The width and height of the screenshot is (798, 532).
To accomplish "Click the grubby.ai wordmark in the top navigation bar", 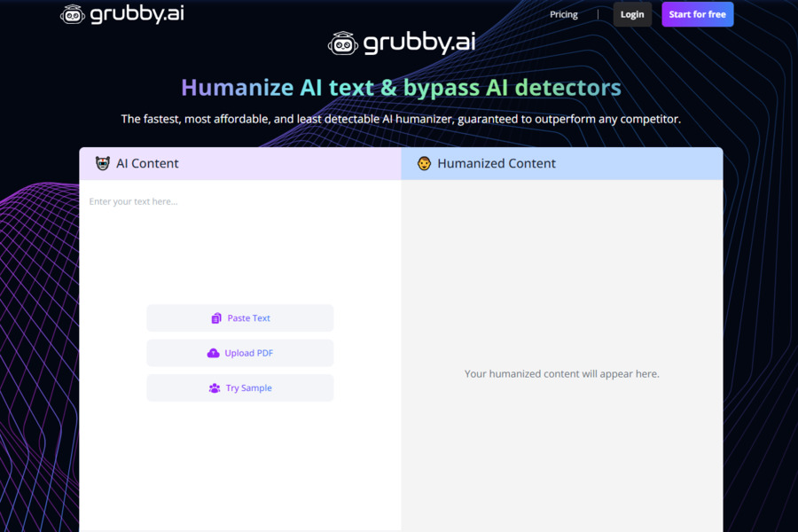I will [x=137, y=14].
